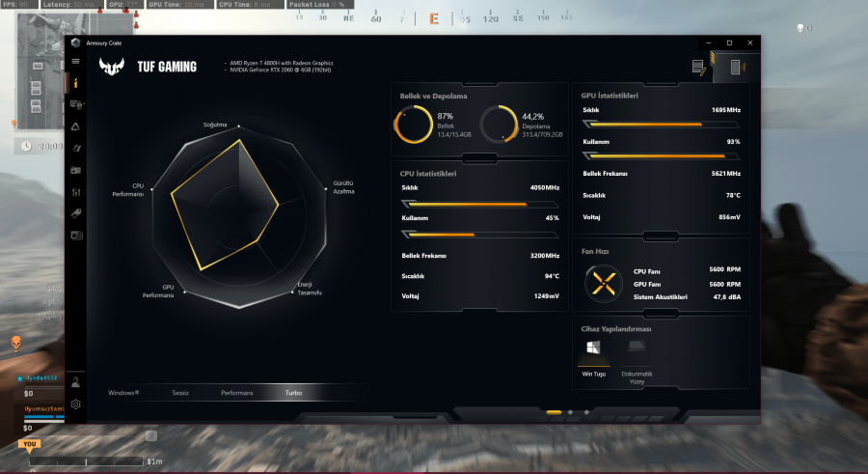Image resolution: width=868 pixels, height=474 pixels.
Task: Open Aura Sync triangle icon in sidebar
Action: (x=76, y=126)
